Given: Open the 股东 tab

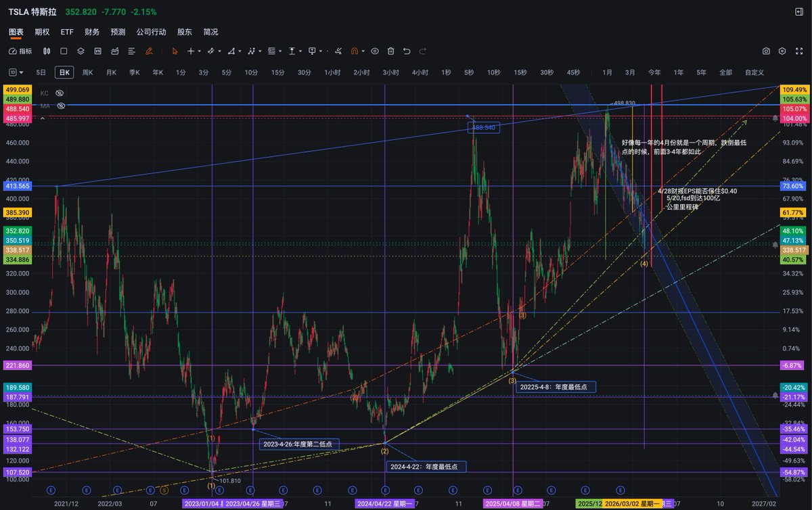Looking at the screenshot, I should click(184, 32).
